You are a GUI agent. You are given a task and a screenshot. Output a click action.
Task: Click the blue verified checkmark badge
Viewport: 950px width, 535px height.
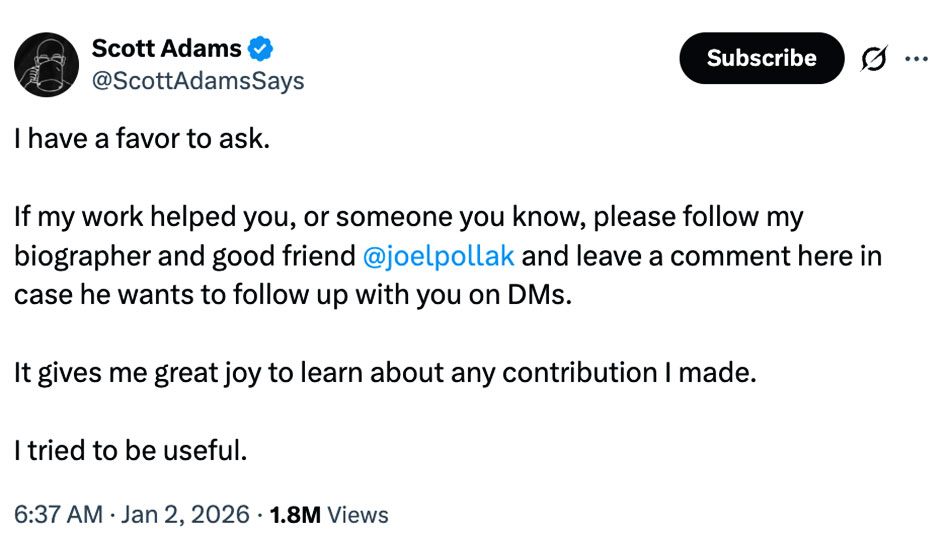click(261, 48)
